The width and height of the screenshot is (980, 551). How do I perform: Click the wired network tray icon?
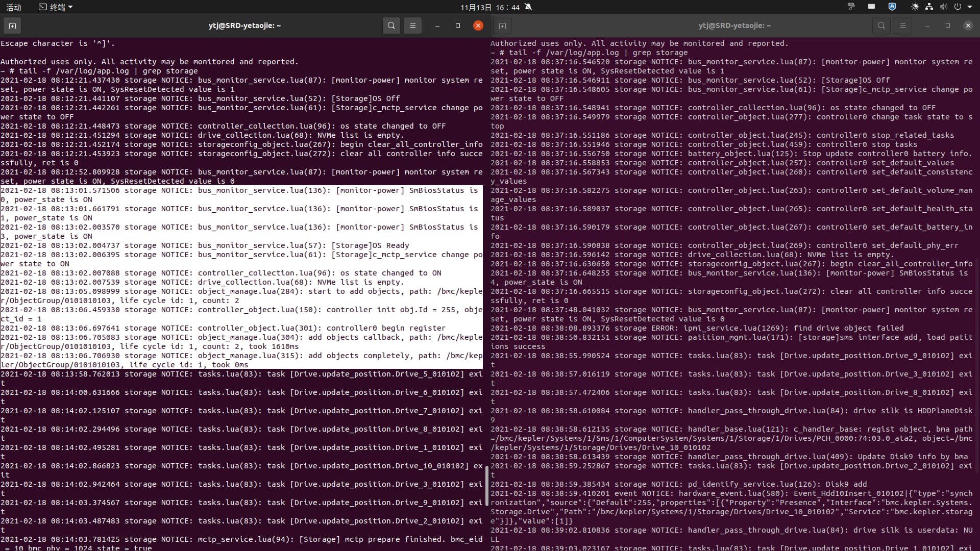coord(929,7)
